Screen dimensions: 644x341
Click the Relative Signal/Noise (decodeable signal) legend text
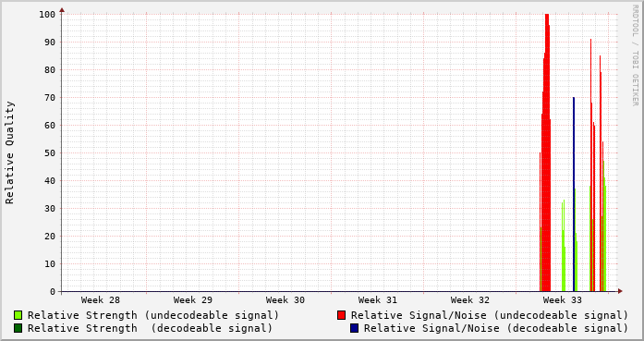click(496, 328)
